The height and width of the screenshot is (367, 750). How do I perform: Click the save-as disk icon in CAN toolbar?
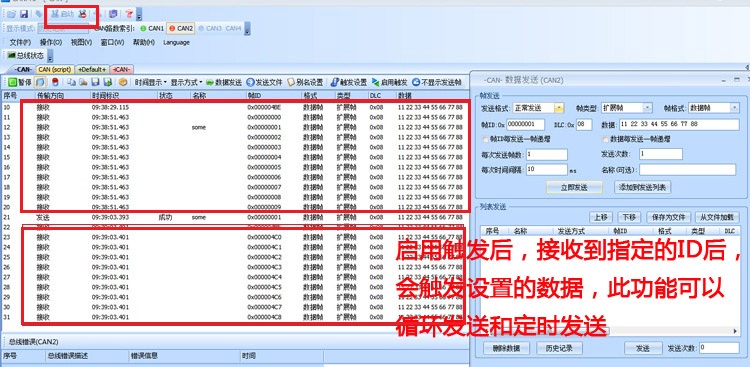click(x=108, y=82)
